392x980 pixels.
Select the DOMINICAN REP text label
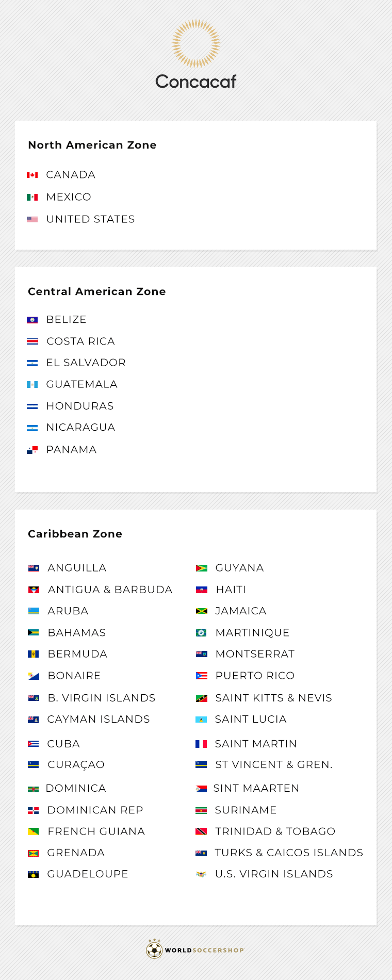pyautogui.click(x=95, y=810)
